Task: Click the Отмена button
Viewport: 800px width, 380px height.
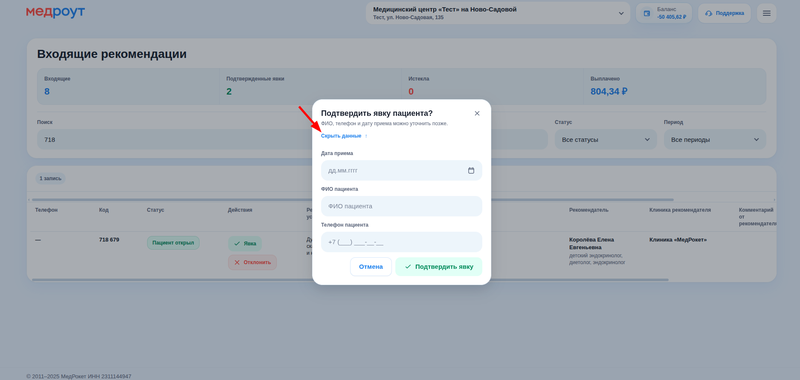Action: pos(371,266)
